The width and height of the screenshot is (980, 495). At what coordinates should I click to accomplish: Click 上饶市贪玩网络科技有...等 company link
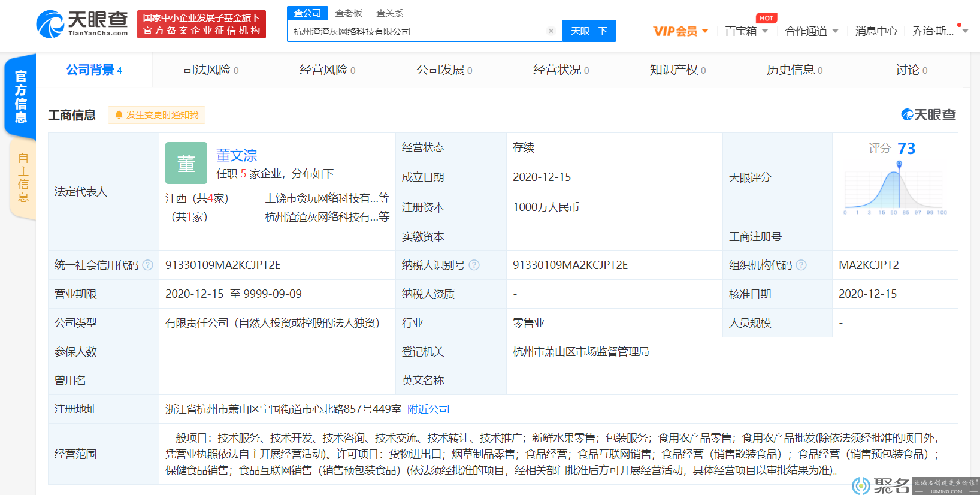[x=327, y=198]
